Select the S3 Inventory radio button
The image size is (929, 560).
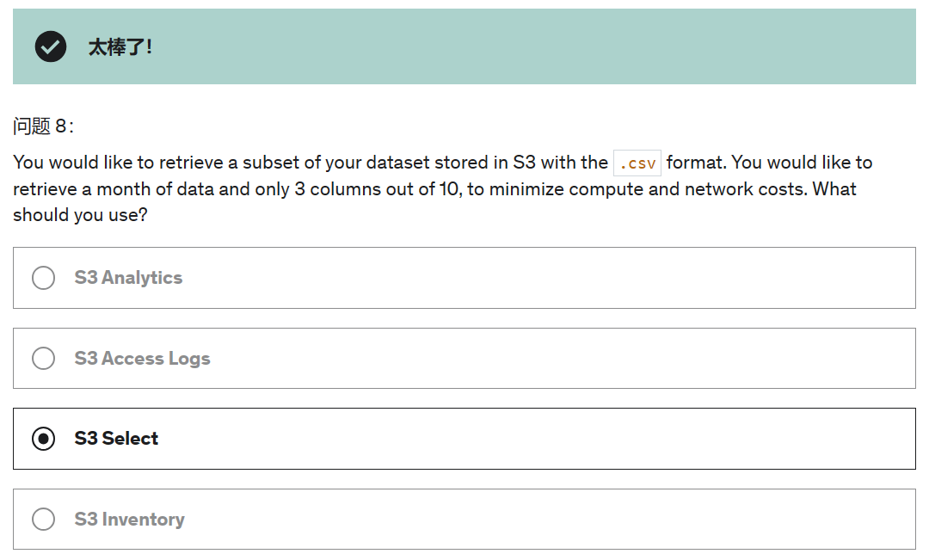pyautogui.click(x=43, y=519)
